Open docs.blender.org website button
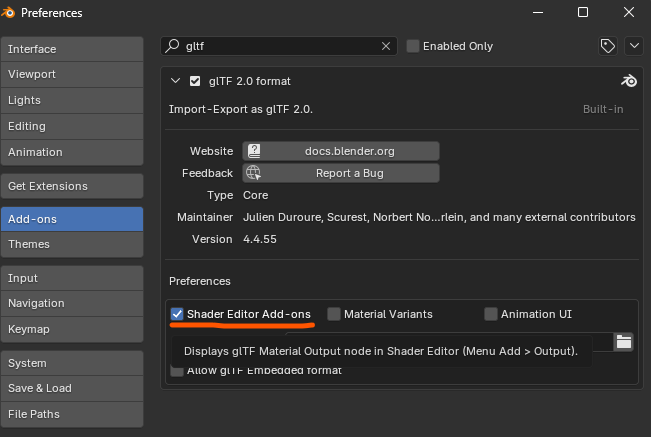Screen dimensions: 651x437 (341, 151)
